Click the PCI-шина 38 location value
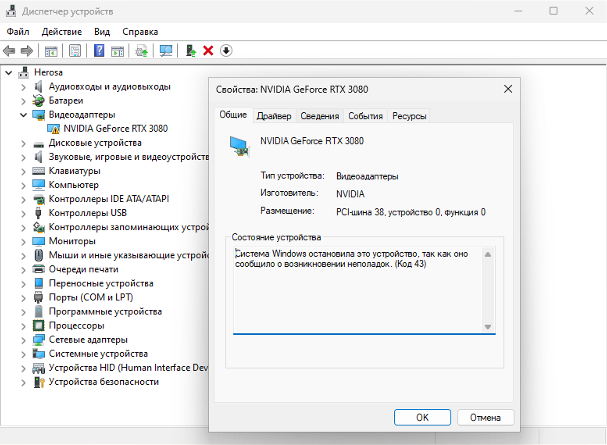This screenshot has width=607, height=445. [411, 212]
